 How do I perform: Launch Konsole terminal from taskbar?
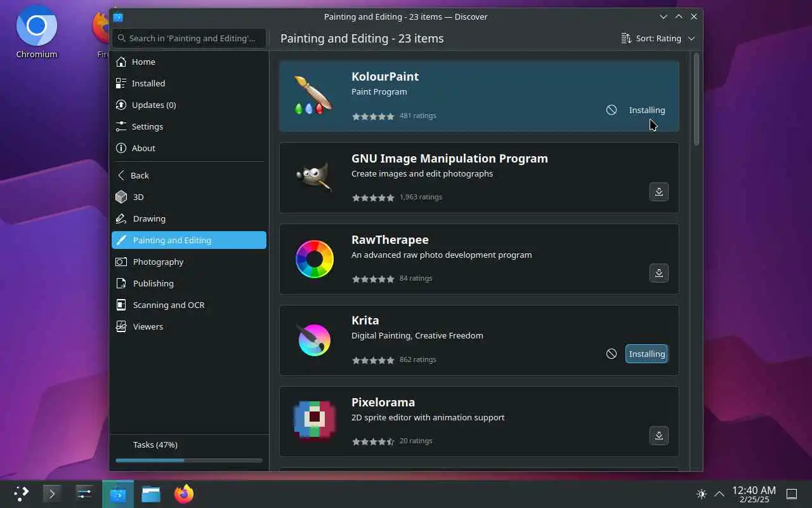click(x=52, y=493)
